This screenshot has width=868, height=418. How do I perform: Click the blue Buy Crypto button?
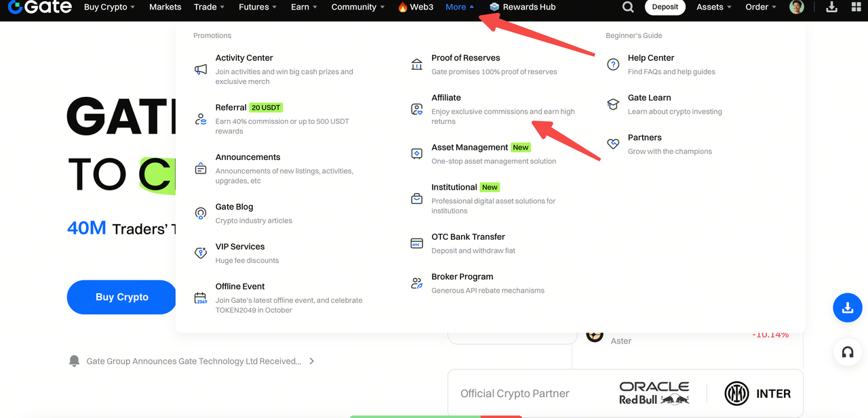click(x=122, y=297)
